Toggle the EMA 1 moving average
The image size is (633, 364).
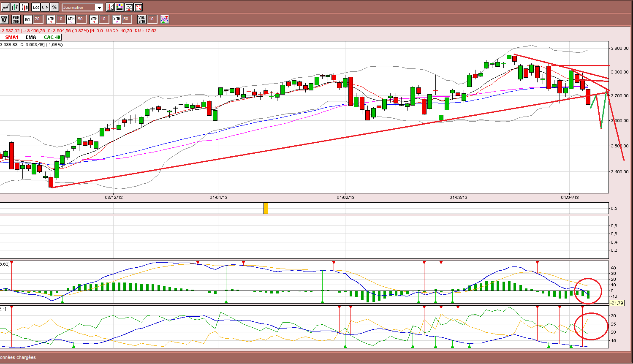pos(51,19)
